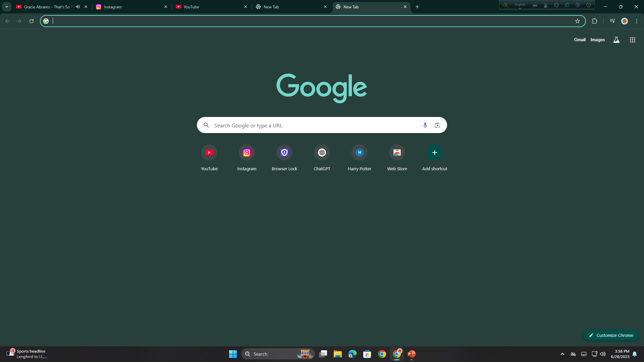Open the Instagram shortcut tile

tap(247, 158)
